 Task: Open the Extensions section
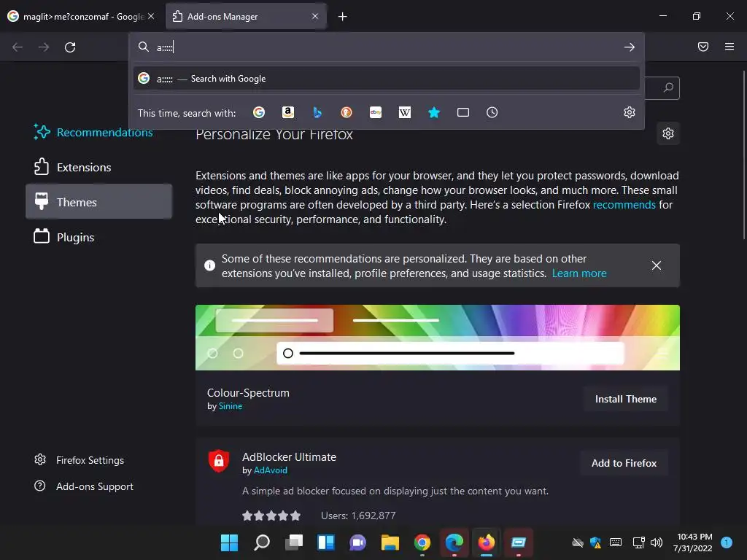(x=99, y=167)
